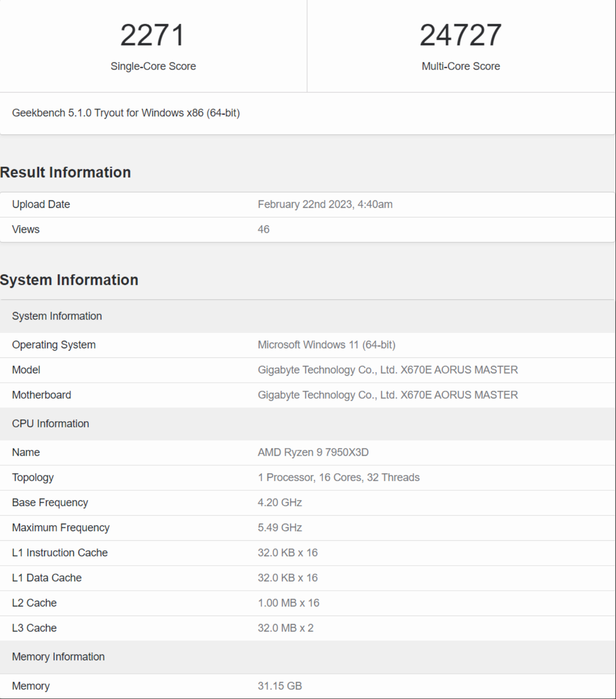Click the Base Frequency label
616x699 pixels.
tap(50, 503)
